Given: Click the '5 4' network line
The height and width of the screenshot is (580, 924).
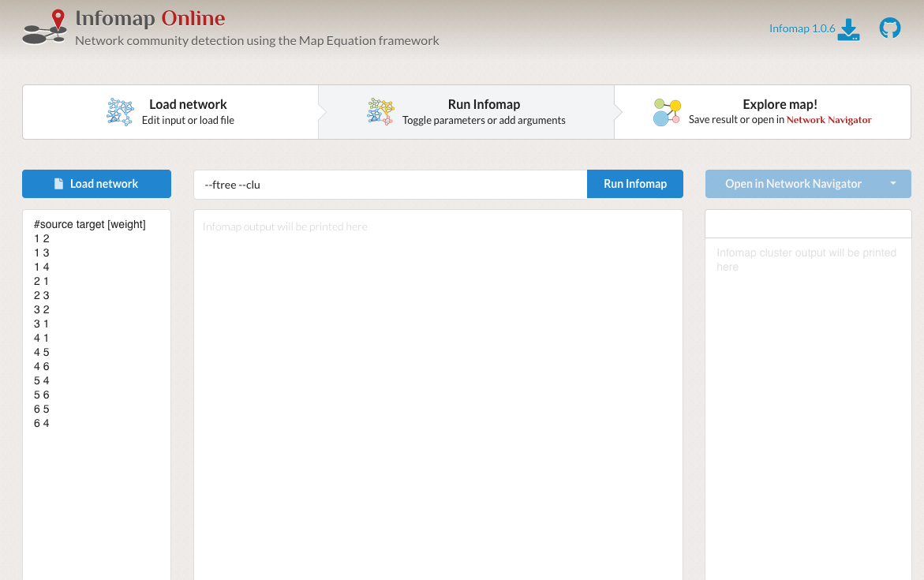Looking at the screenshot, I should point(41,380).
